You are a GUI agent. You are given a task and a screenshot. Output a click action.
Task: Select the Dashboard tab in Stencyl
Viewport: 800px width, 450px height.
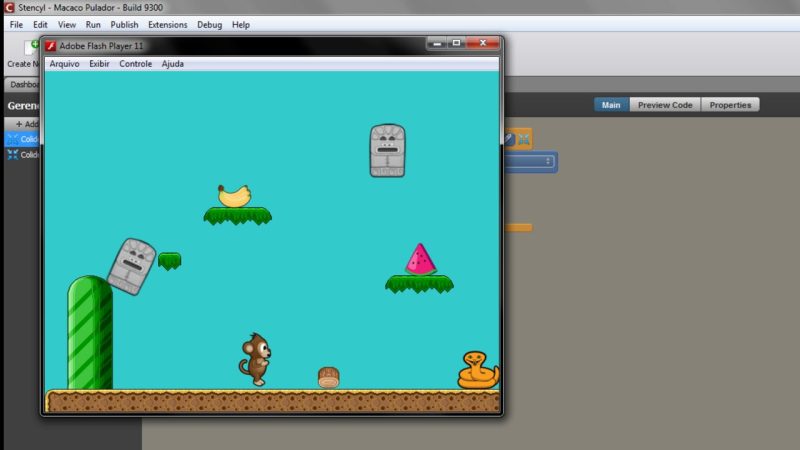[23, 85]
